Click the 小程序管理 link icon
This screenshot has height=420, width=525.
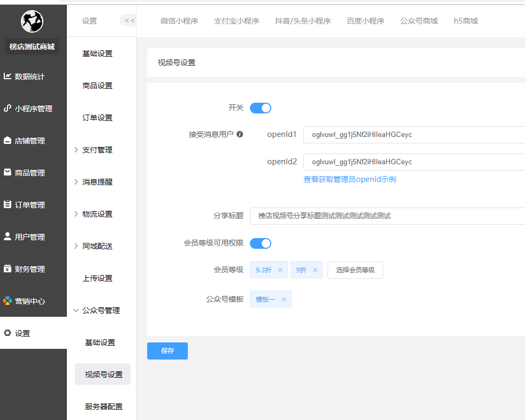click(7, 108)
